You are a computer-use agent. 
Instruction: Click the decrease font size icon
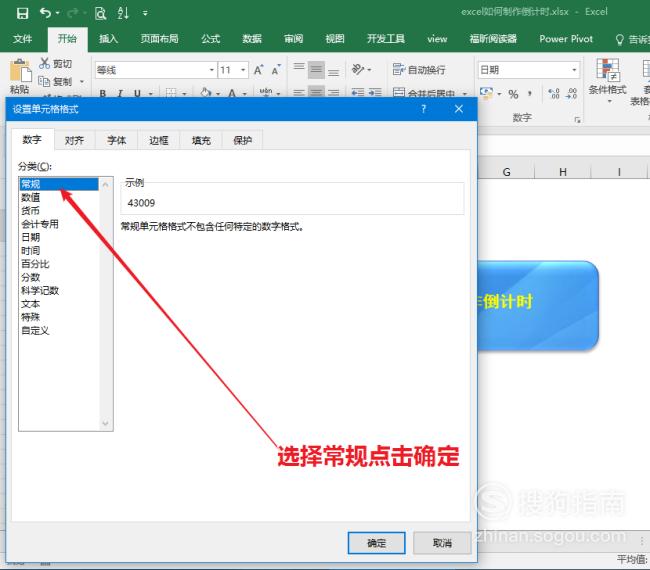point(276,70)
